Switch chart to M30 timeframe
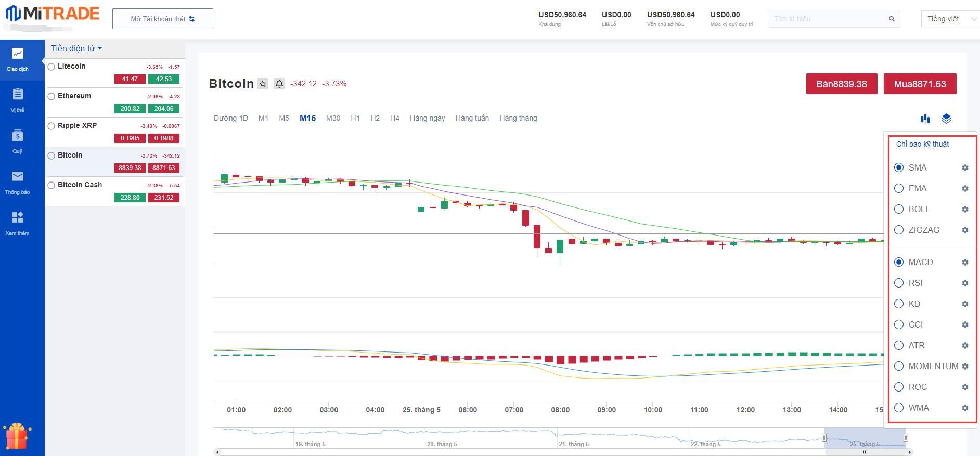 [x=333, y=118]
